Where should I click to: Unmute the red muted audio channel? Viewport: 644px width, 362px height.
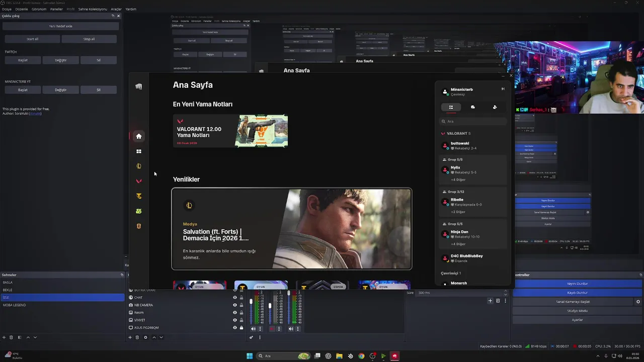(272, 329)
